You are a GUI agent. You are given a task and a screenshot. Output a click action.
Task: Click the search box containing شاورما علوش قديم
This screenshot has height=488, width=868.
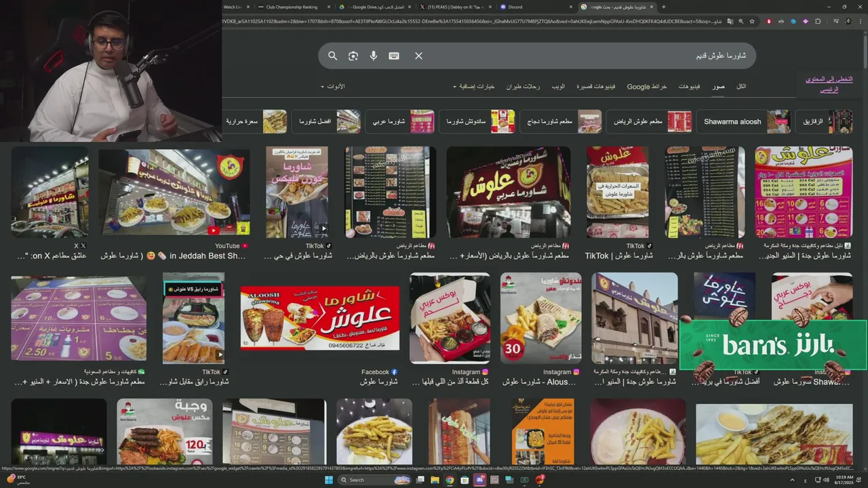537,56
